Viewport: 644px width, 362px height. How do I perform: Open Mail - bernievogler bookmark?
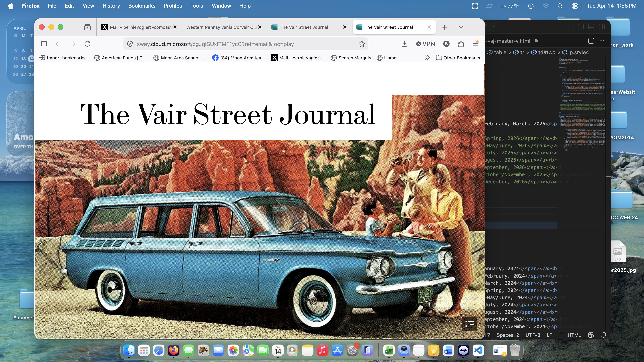[297, 58]
